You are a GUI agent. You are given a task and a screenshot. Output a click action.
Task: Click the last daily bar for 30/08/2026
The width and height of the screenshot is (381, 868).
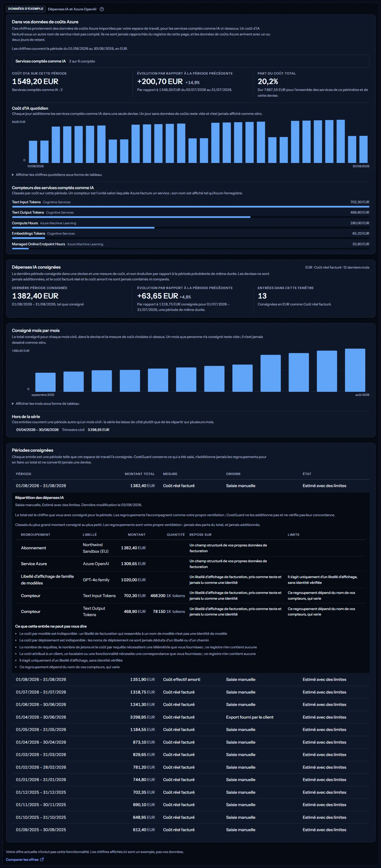363,149
